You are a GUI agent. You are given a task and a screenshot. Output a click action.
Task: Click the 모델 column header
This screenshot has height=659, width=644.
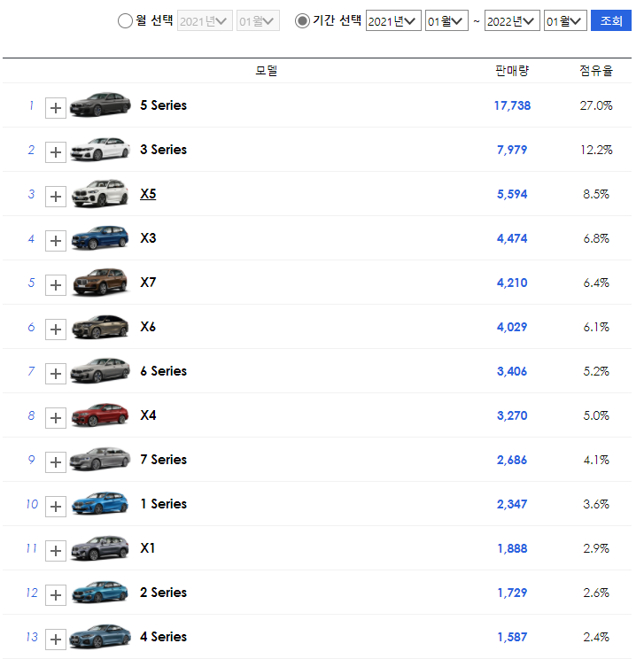coord(266,71)
